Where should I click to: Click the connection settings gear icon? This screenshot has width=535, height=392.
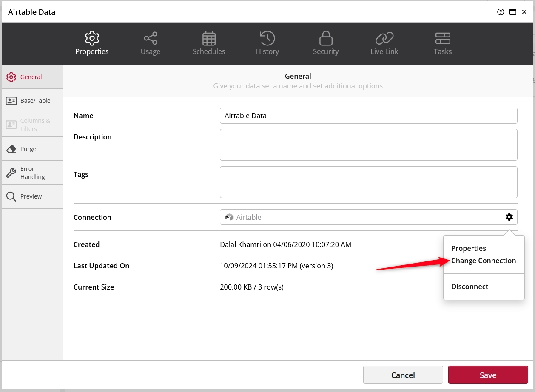click(509, 217)
